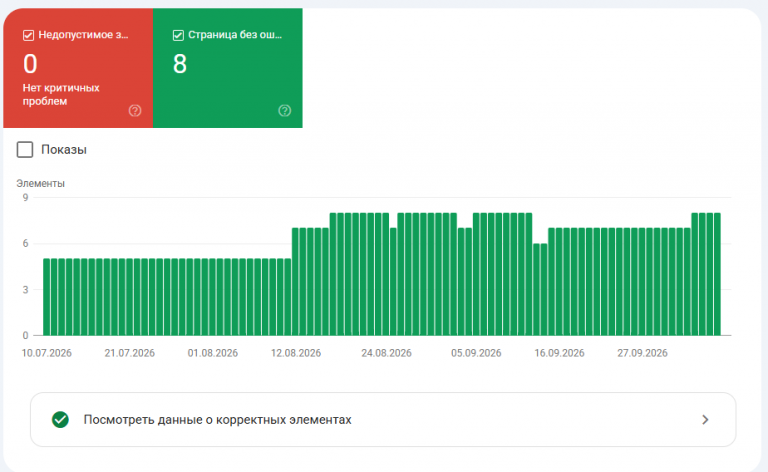768x472 pixels.
Task: Click the last bar at chart's right end
Action: [x=717, y=274]
